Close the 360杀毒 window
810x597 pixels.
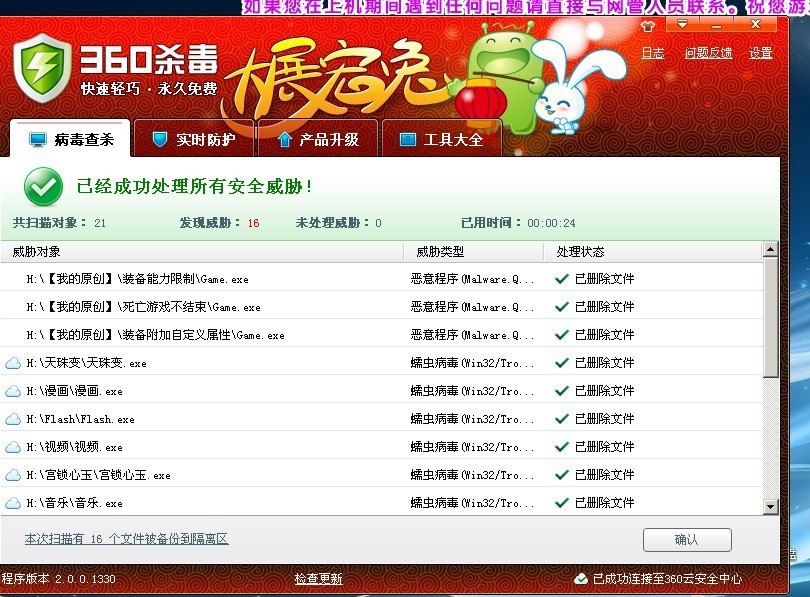click(x=755, y=24)
